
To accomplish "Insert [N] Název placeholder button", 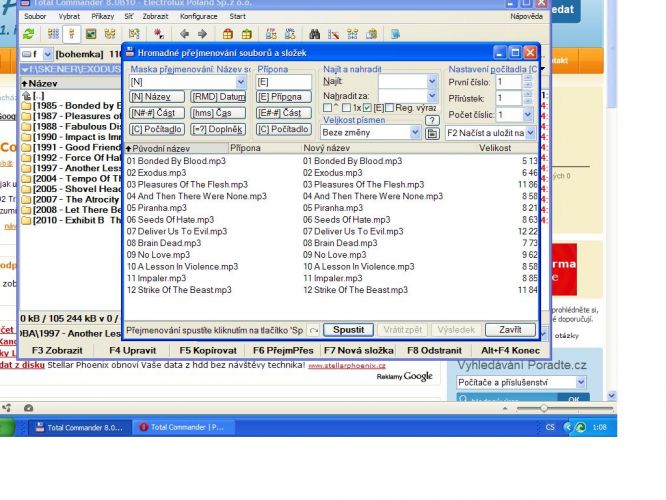I will [x=157, y=97].
